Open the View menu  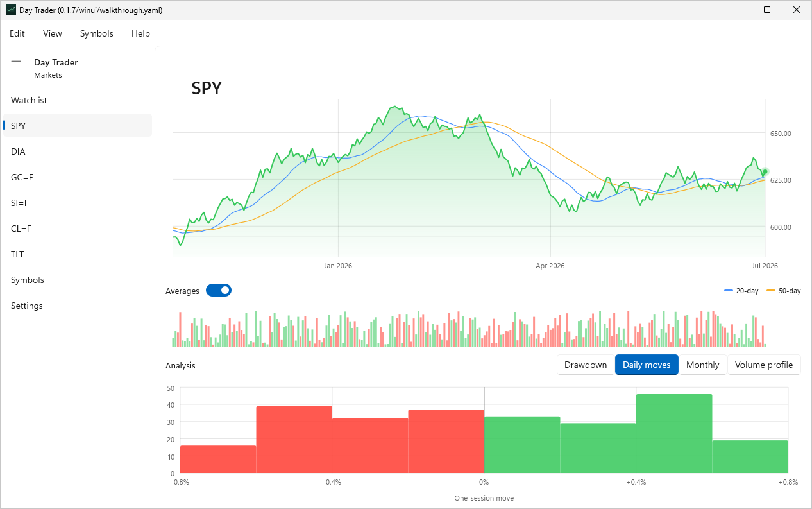53,33
